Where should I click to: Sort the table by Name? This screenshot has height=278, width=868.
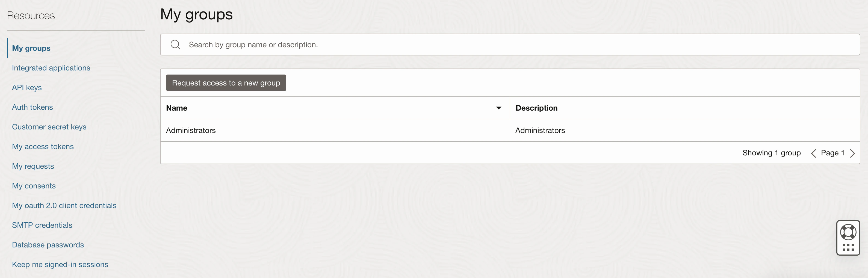click(x=176, y=108)
